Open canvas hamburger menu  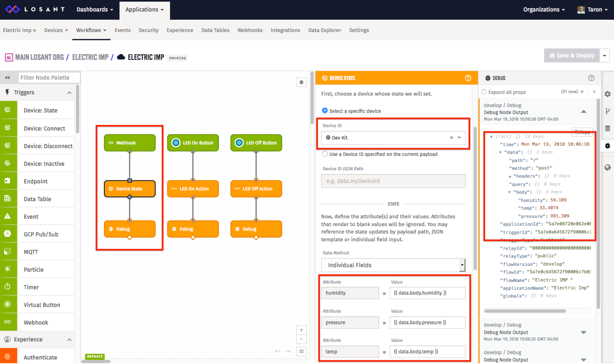(301, 351)
